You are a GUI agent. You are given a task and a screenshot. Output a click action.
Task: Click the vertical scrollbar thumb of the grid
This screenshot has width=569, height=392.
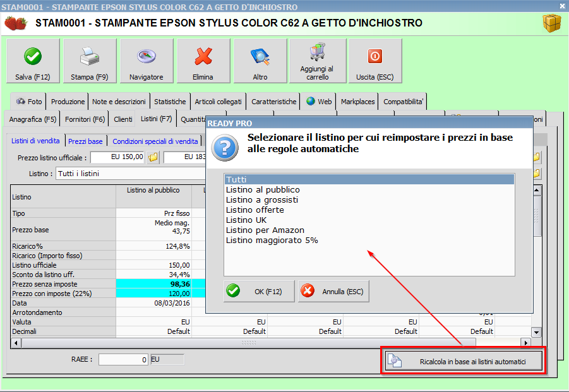(x=536, y=216)
